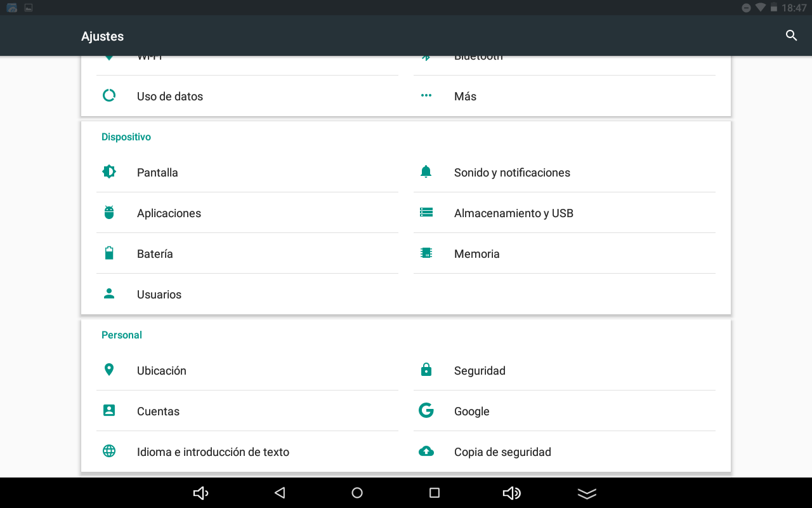The width and height of the screenshot is (812, 508).
Task: Raise volume in navigation bar
Action: pos(512,493)
